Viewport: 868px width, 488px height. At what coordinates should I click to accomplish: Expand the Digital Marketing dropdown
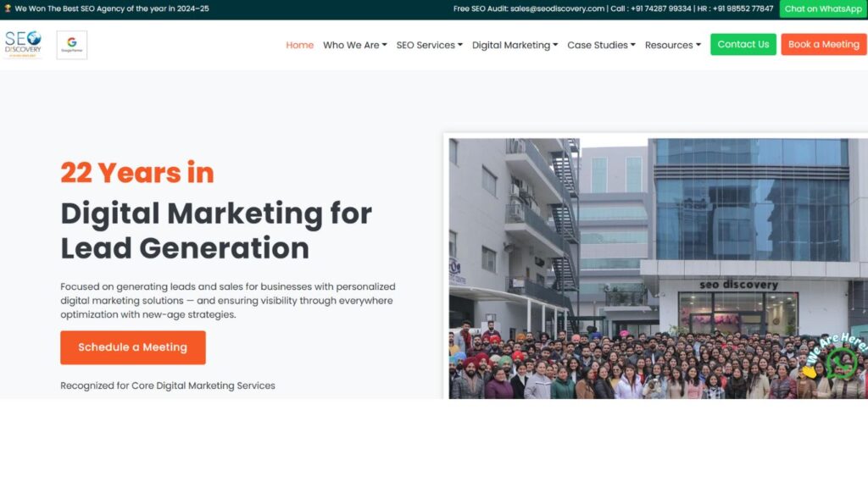pyautogui.click(x=514, y=45)
